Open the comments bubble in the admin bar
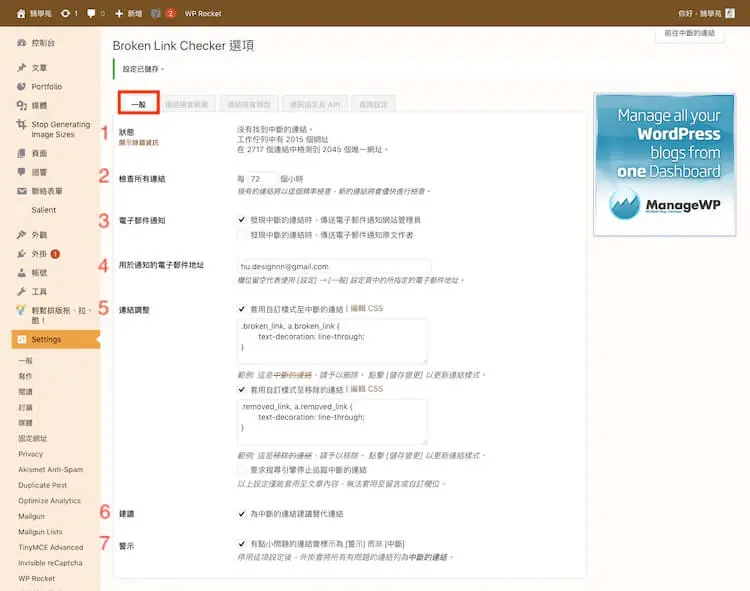750x591 pixels. coord(95,13)
